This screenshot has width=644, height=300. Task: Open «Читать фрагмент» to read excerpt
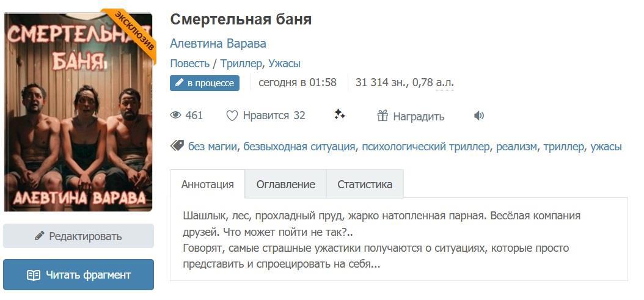[78, 275]
